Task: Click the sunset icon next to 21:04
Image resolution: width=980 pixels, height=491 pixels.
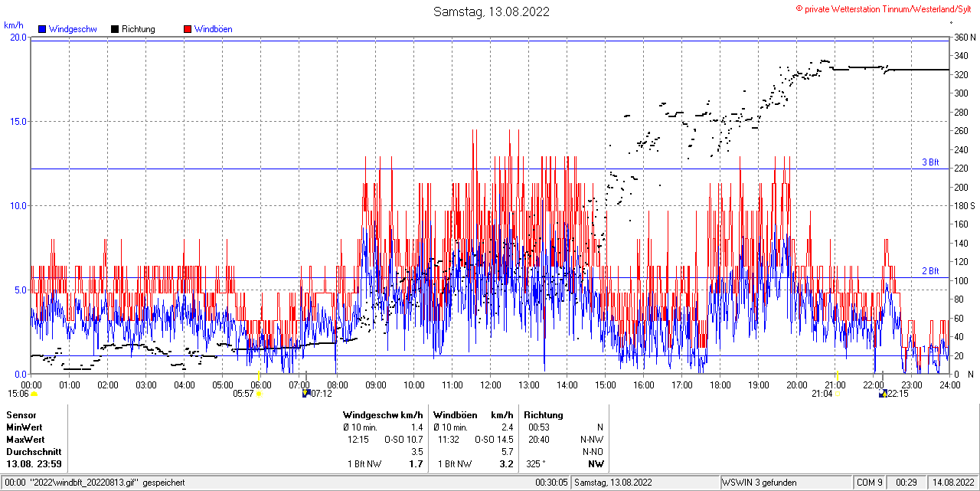Action: click(x=838, y=394)
